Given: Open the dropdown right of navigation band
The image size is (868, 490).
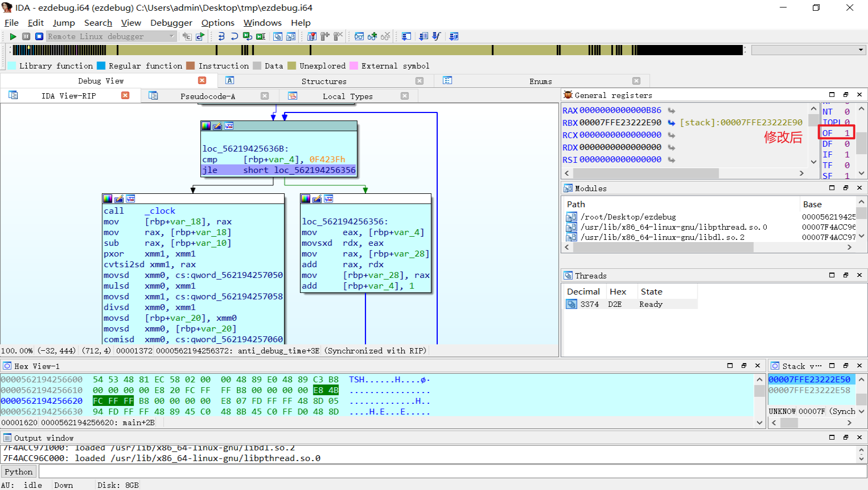Looking at the screenshot, I should [860, 50].
